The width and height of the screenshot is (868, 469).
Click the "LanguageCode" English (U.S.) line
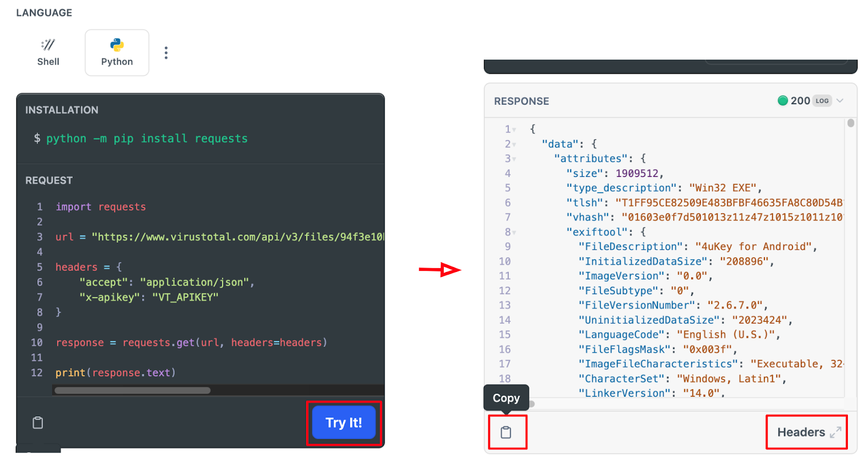click(679, 334)
